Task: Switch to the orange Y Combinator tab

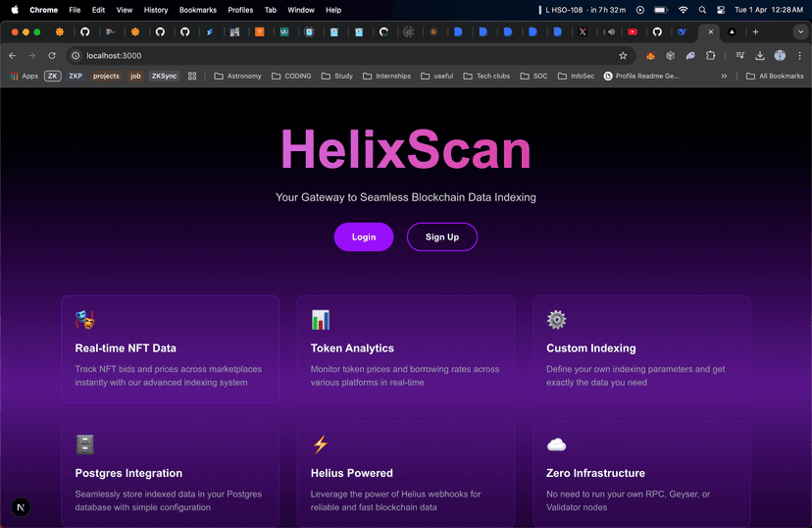Action: pyautogui.click(x=260, y=32)
